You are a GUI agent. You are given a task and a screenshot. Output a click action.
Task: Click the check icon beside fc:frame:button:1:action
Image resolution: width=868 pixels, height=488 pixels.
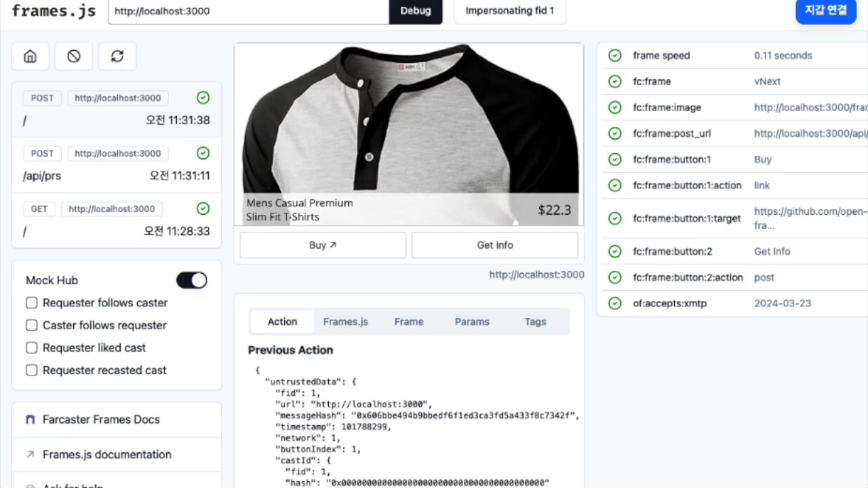coord(615,186)
